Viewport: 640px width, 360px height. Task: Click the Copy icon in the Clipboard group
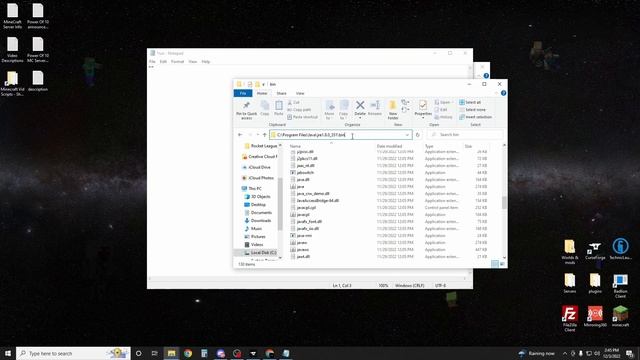coord(264,106)
